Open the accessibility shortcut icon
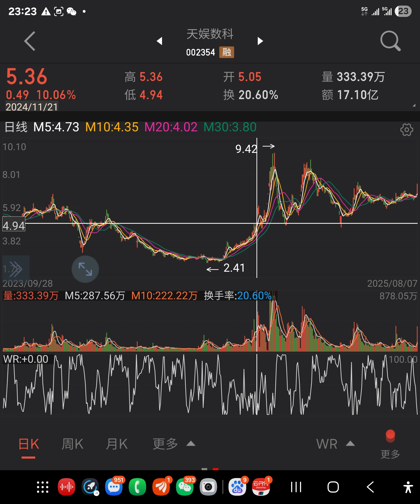 (x=408, y=487)
